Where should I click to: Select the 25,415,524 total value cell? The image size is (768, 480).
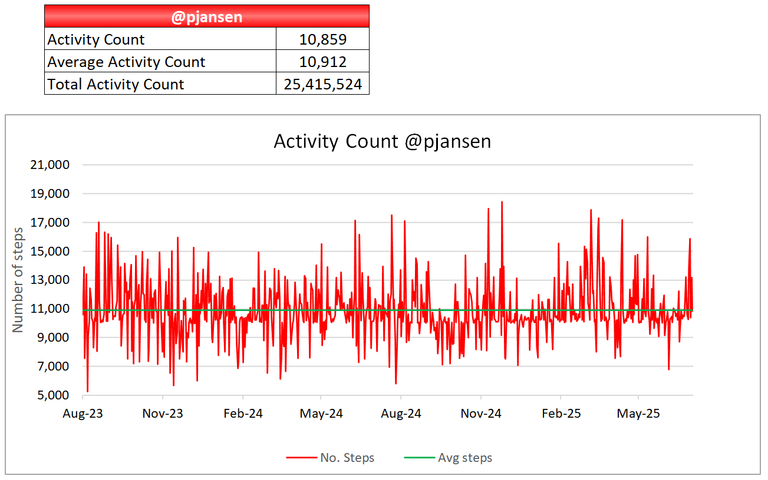point(323,84)
